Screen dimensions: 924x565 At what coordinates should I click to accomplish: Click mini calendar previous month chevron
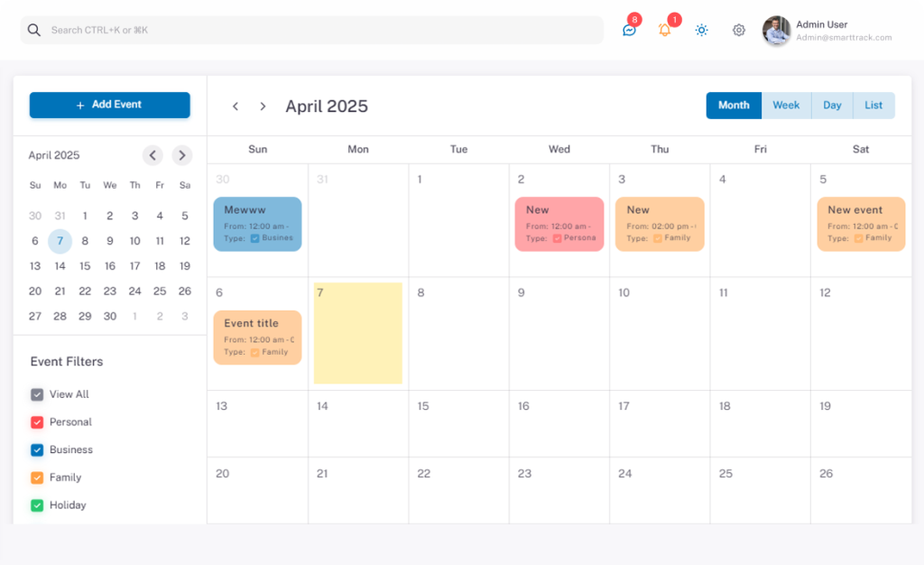[152, 155]
